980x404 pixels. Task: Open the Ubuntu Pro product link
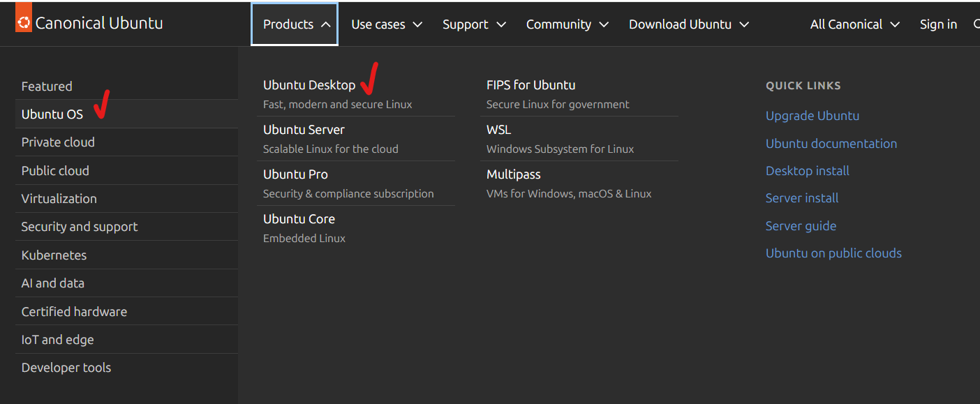295,174
